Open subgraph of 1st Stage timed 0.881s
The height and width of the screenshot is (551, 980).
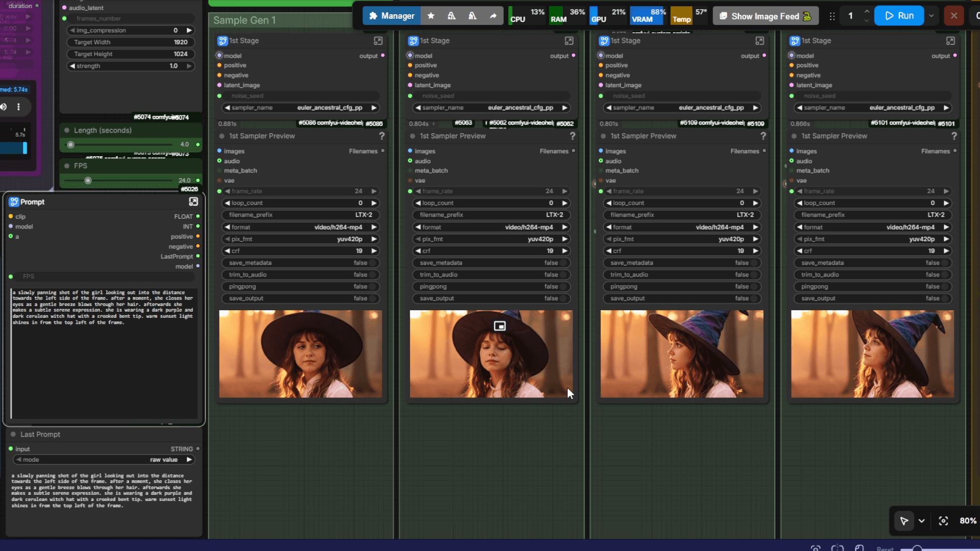pos(378,41)
